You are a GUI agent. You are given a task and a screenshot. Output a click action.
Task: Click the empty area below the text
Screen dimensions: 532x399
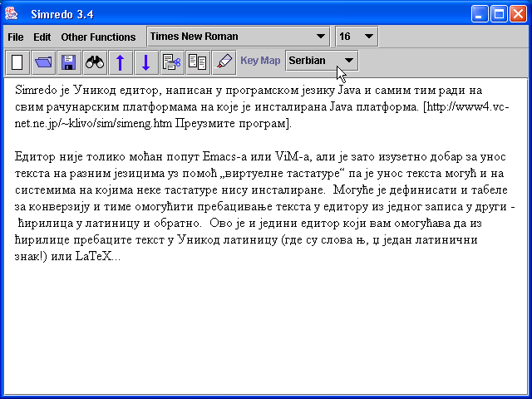[266, 332]
